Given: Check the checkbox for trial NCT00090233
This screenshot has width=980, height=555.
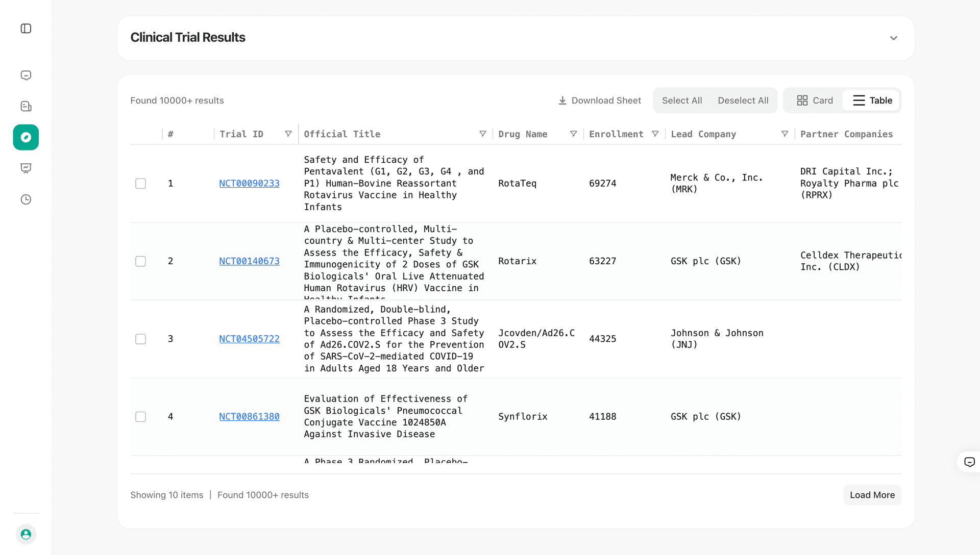Looking at the screenshot, I should pyautogui.click(x=140, y=183).
